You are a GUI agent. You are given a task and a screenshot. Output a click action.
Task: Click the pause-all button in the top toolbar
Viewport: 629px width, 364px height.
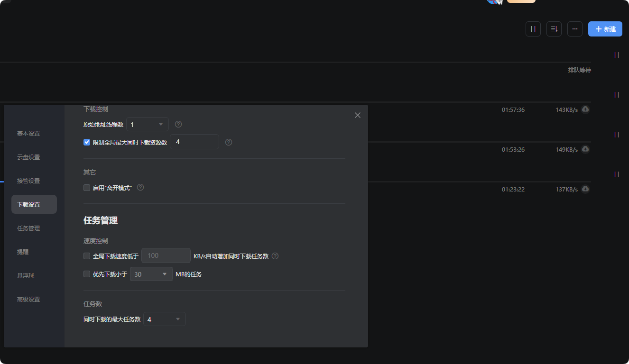(533, 29)
